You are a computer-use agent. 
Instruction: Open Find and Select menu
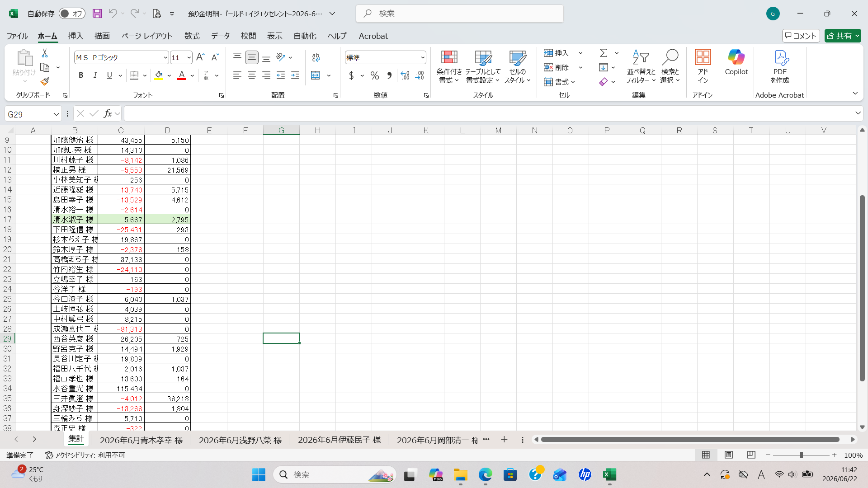pos(670,67)
